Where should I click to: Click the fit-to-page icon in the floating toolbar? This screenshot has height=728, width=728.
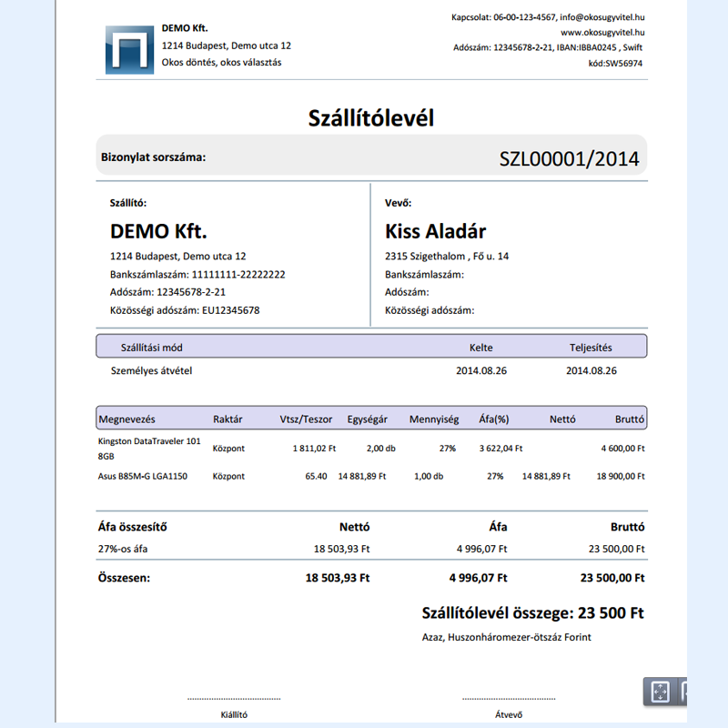(x=661, y=692)
